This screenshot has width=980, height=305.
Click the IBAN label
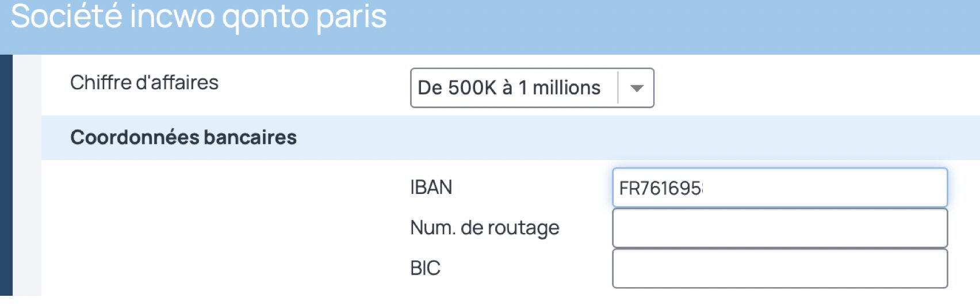(x=431, y=188)
